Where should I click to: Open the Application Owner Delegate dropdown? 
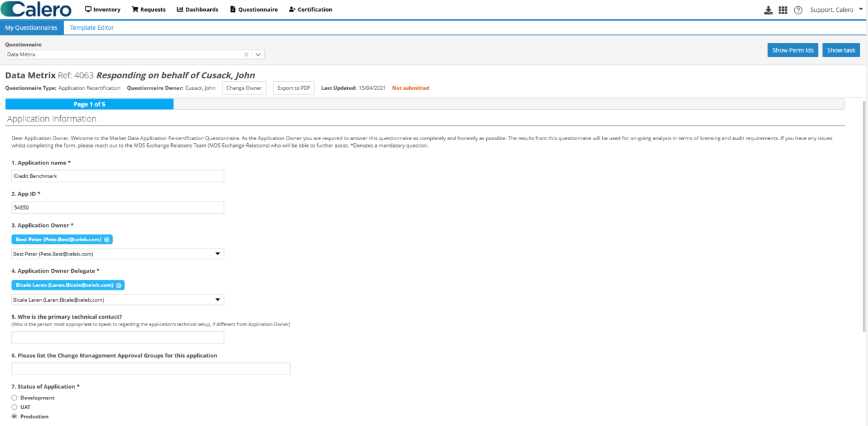pyautogui.click(x=218, y=300)
